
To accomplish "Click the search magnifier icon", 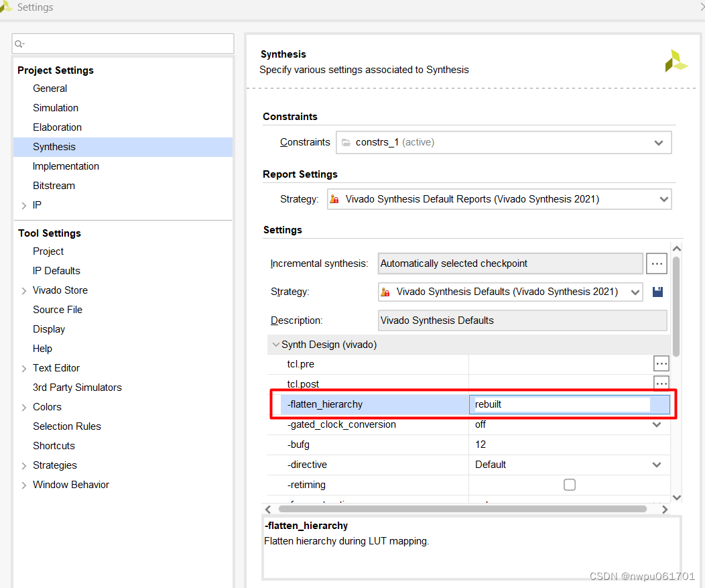I will point(19,44).
